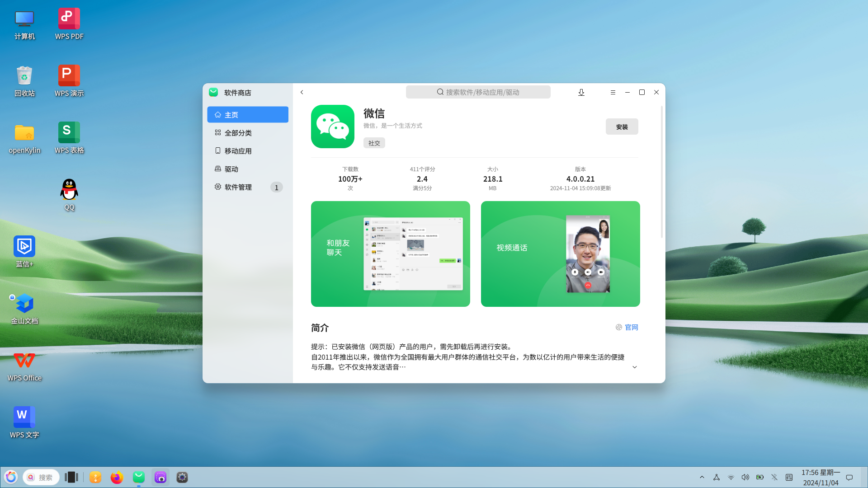
Task: Open the 官网 official website link
Action: click(x=627, y=327)
